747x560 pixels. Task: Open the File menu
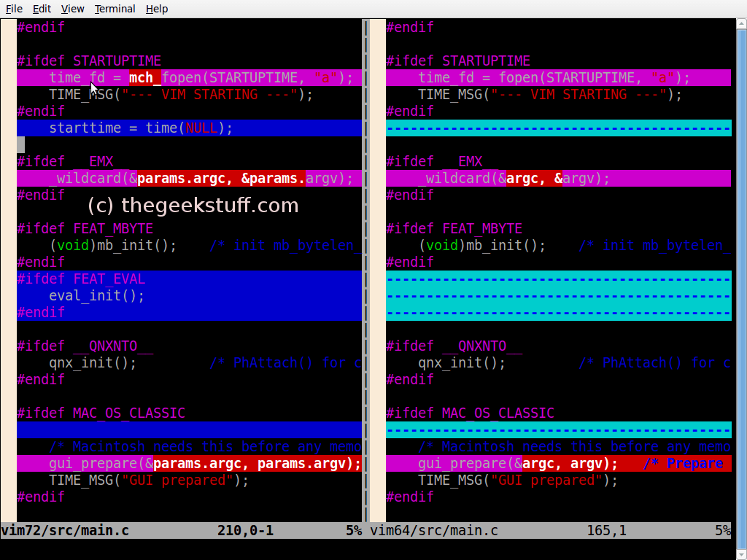pos(13,8)
